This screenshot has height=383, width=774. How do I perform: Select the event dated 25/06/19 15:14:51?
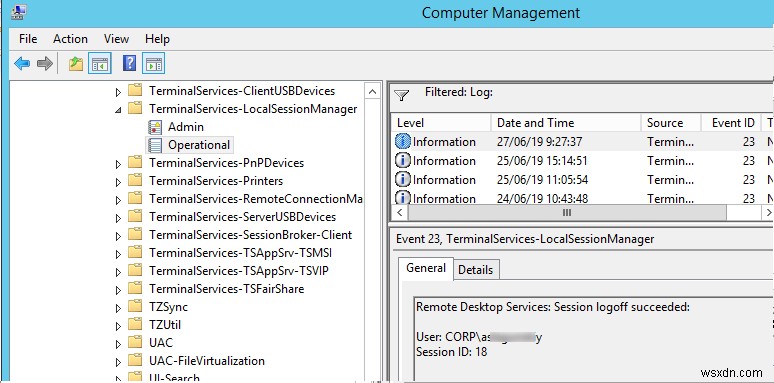[x=582, y=160]
